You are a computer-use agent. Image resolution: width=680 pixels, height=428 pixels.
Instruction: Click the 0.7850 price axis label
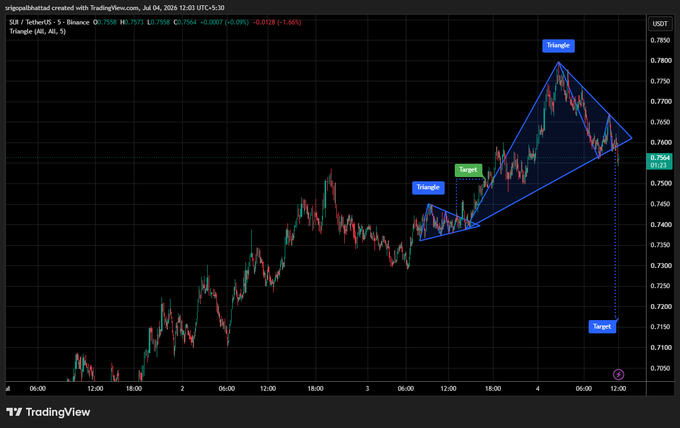coord(660,40)
